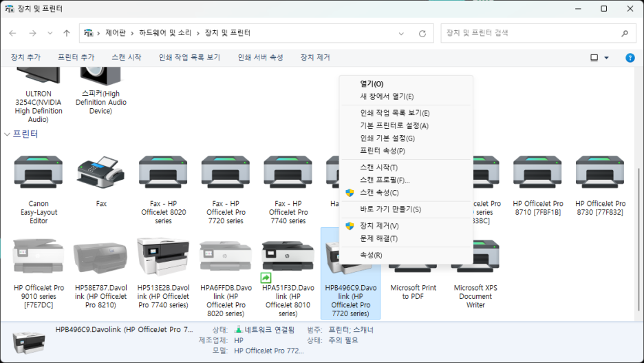Open the recent locations dropdown chevron
Screen dimensions: 644x363
50,33
